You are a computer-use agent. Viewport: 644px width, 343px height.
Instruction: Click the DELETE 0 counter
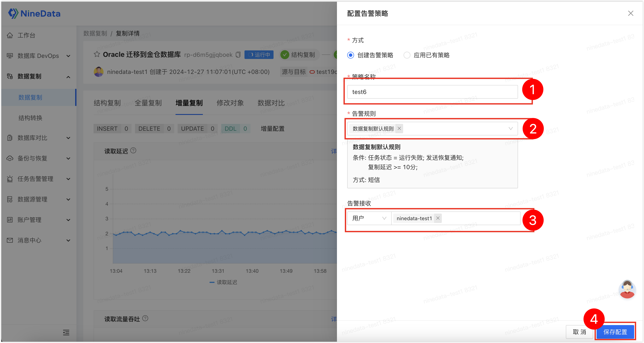click(x=154, y=129)
